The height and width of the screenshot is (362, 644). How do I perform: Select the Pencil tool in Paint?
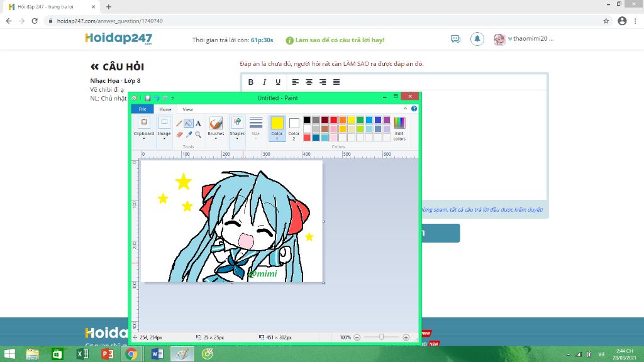coord(179,123)
